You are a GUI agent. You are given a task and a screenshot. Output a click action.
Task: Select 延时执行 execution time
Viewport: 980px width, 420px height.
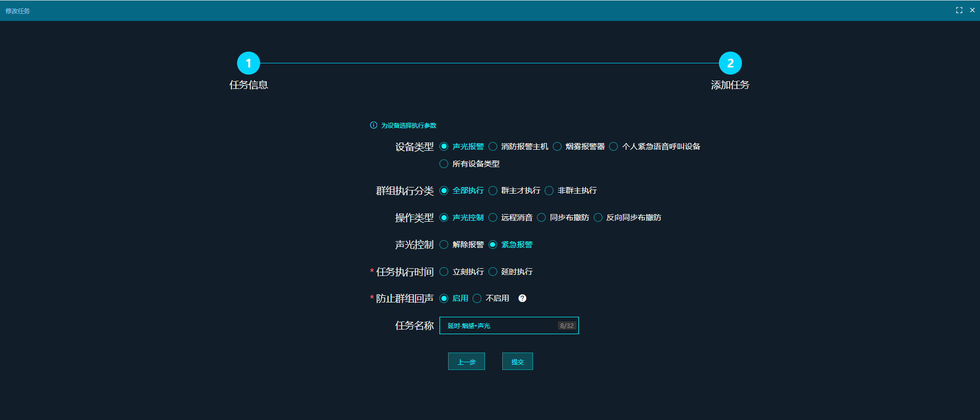[493, 272]
